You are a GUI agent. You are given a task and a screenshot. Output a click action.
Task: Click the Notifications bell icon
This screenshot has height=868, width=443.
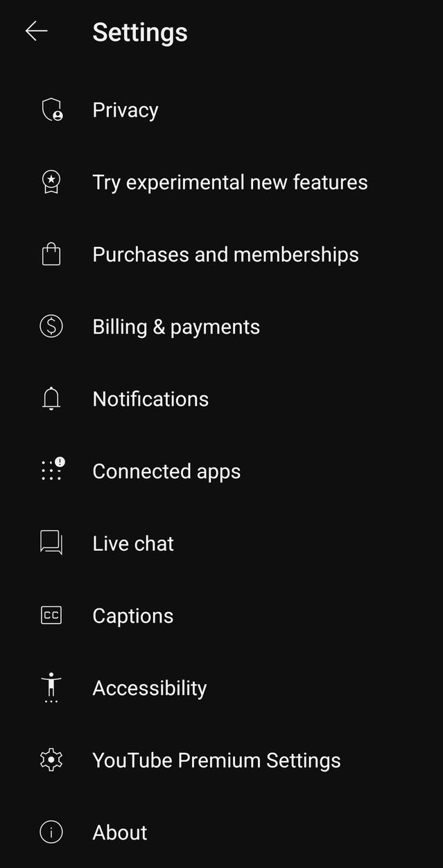[51, 398]
